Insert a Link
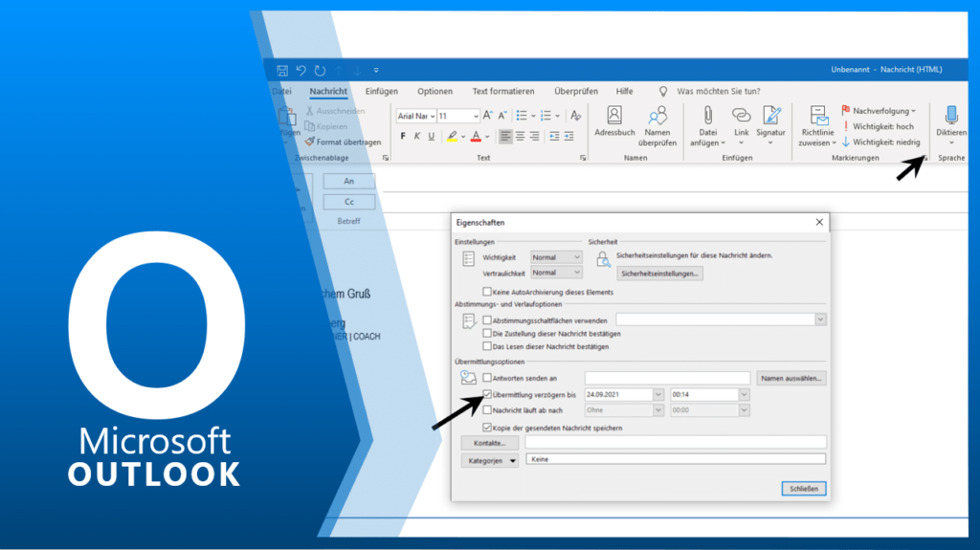The image size is (980, 550). [742, 126]
